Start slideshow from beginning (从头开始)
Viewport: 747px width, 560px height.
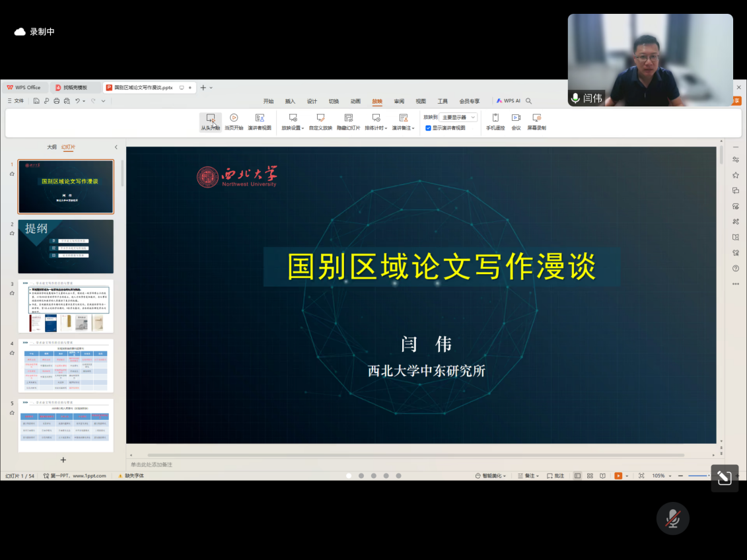210,122
